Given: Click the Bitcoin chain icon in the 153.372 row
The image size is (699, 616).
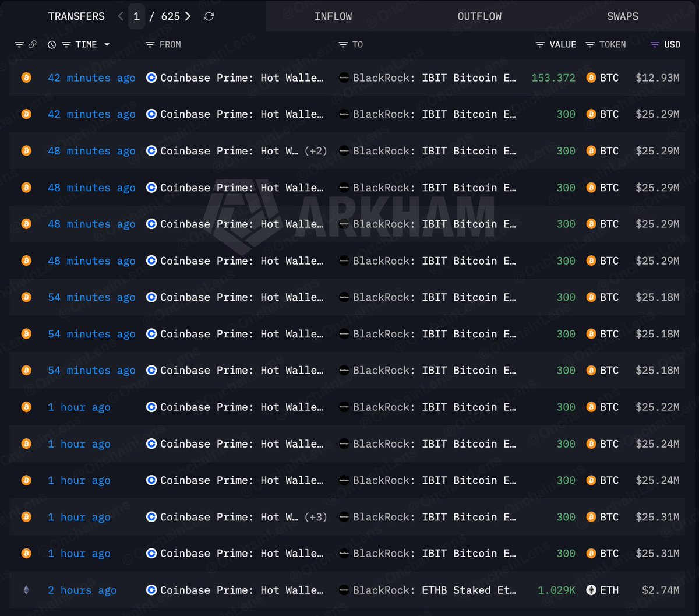Looking at the screenshot, I should pos(26,78).
